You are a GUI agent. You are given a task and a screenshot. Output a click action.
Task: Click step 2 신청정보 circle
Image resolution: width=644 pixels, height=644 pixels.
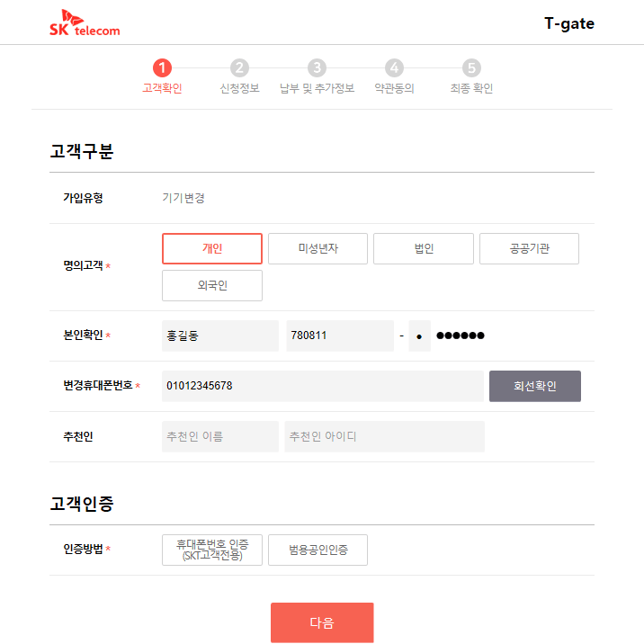click(239, 67)
